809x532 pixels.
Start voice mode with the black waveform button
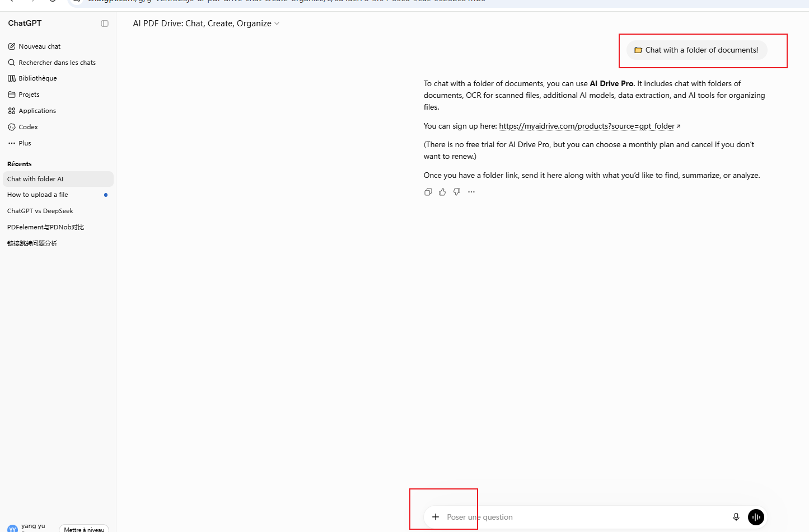[x=756, y=517]
